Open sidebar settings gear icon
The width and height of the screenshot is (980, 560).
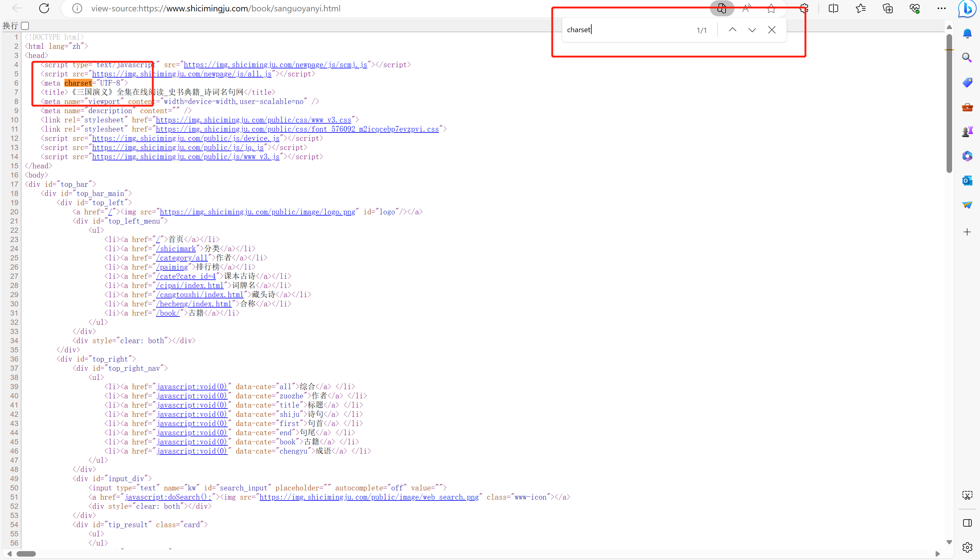pyautogui.click(x=967, y=547)
